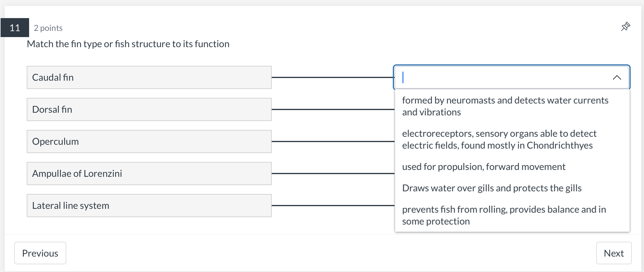The image size is (644, 272).
Task: Click the '2 points' label
Action: 48,28
